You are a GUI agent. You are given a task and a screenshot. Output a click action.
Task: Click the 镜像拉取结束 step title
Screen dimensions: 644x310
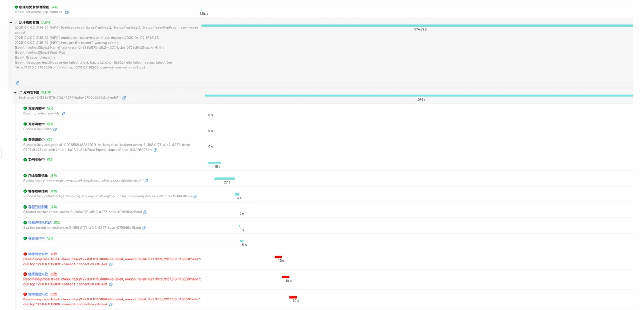click(38, 191)
